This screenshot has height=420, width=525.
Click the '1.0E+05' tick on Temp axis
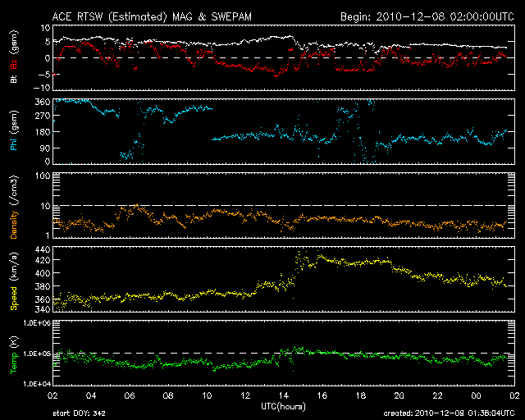37,354
